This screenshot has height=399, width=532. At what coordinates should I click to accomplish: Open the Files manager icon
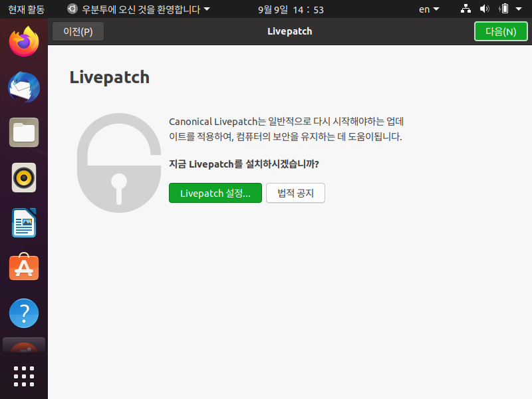(24, 132)
